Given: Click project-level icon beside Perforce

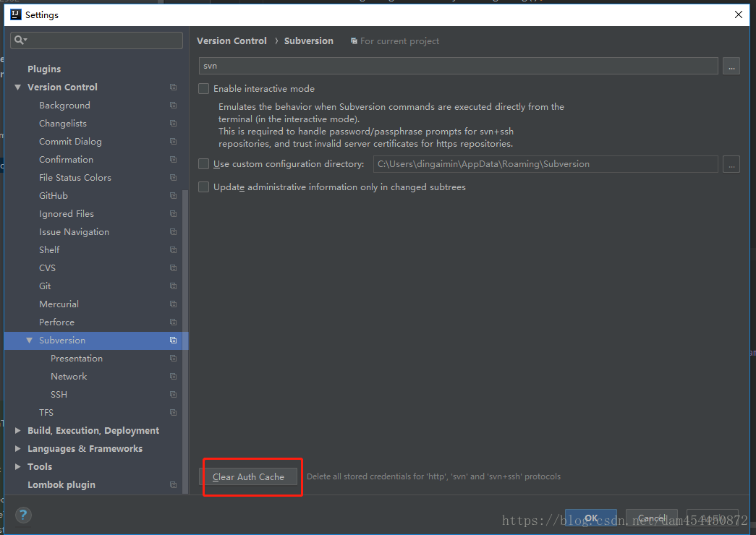Looking at the screenshot, I should 173,322.
